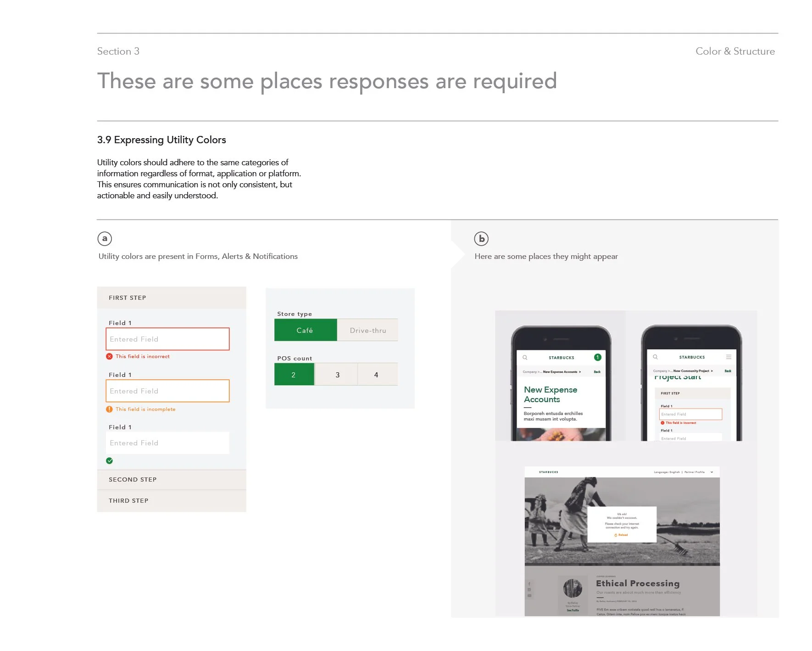Click the black-and-white farm workers hero image

(x=622, y=521)
